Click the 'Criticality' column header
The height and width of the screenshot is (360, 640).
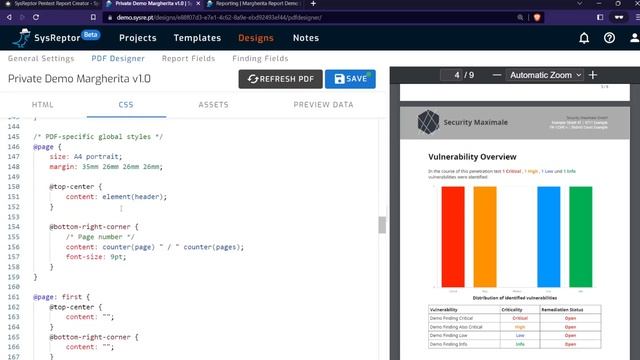coord(511,310)
